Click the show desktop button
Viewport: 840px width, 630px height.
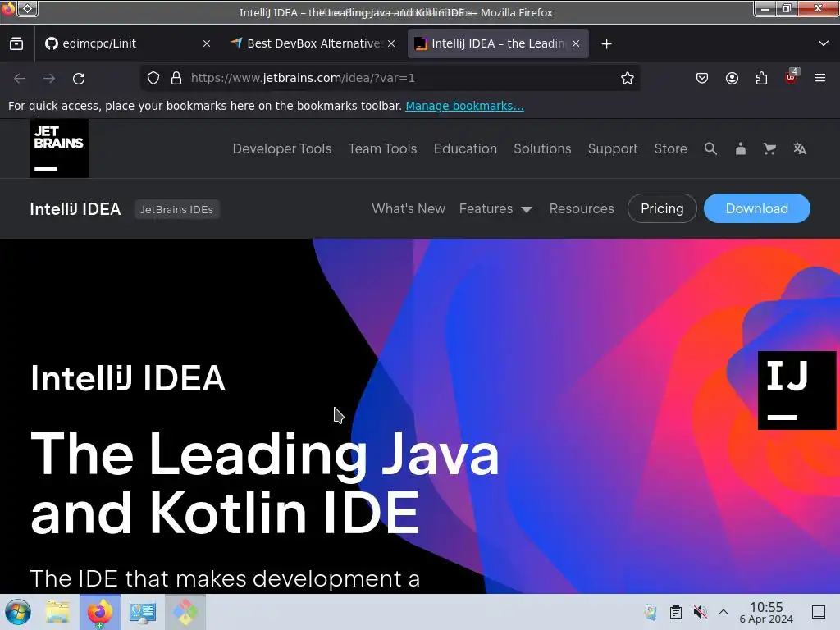[819, 612]
